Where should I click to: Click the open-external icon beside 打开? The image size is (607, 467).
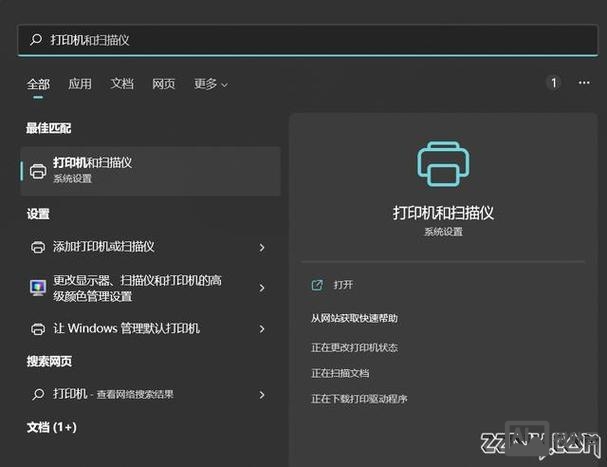(317, 285)
